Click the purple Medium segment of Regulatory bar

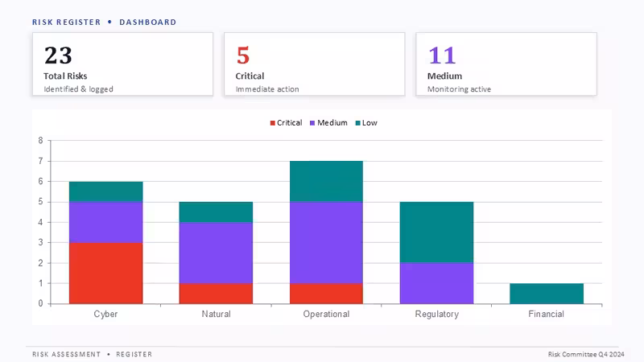click(x=436, y=283)
